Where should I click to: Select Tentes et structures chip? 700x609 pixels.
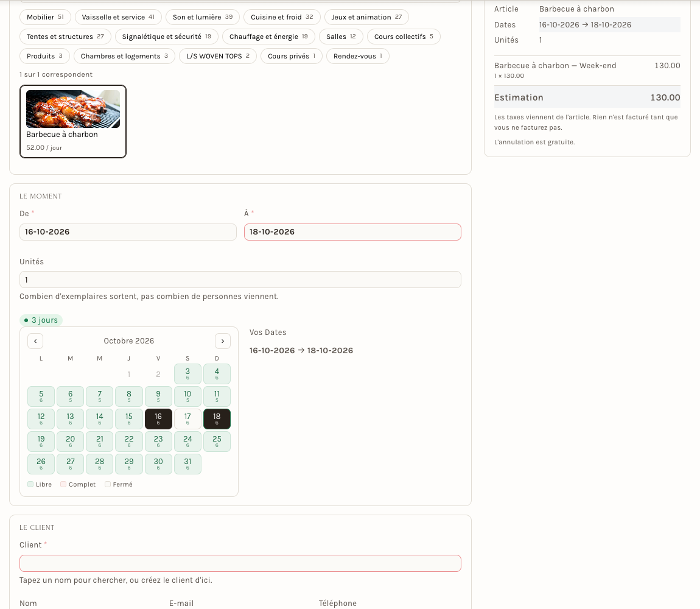(x=65, y=37)
